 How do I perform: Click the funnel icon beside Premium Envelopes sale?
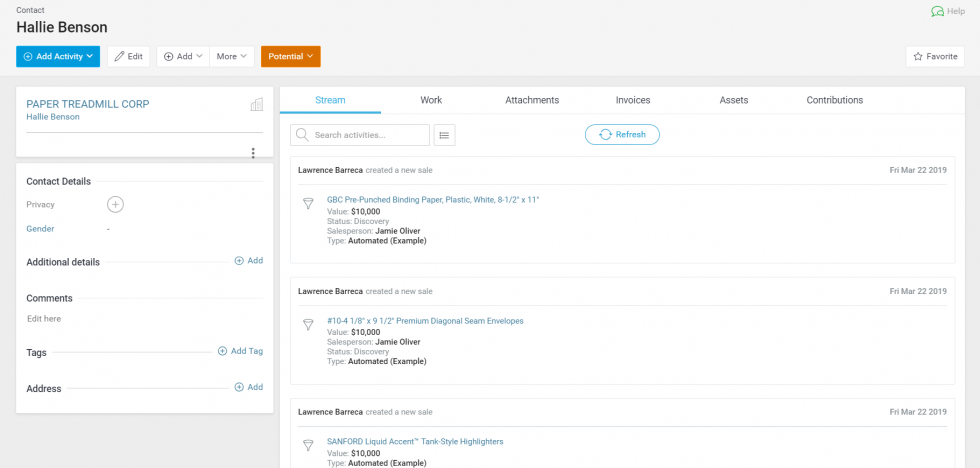coord(308,325)
